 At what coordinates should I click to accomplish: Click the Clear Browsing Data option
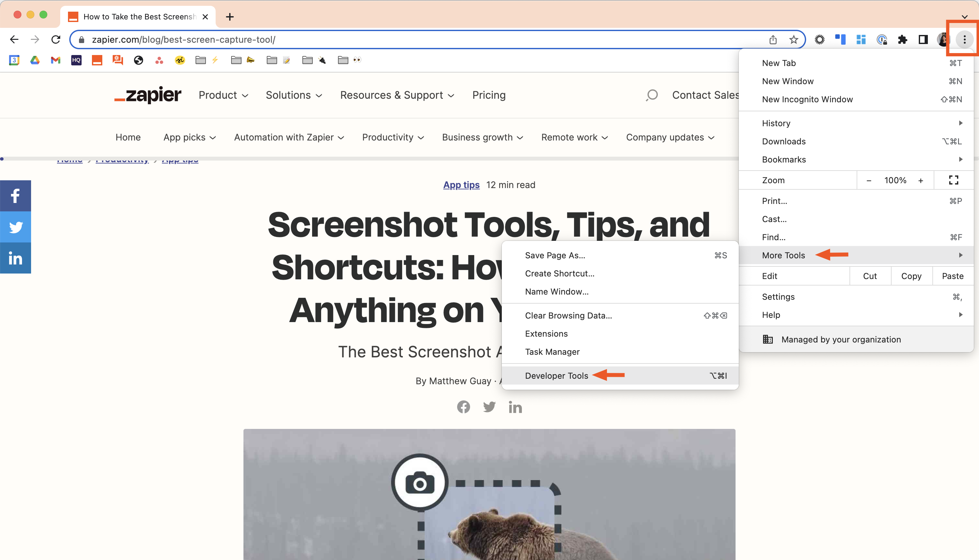click(568, 315)
